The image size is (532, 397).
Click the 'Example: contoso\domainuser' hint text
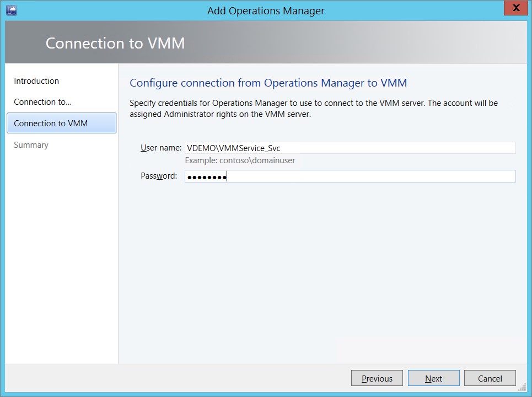click(x=240, y=160)
